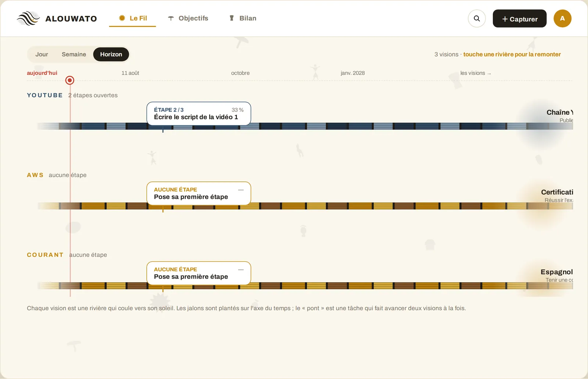Select the Horizon view

[111, 54]
